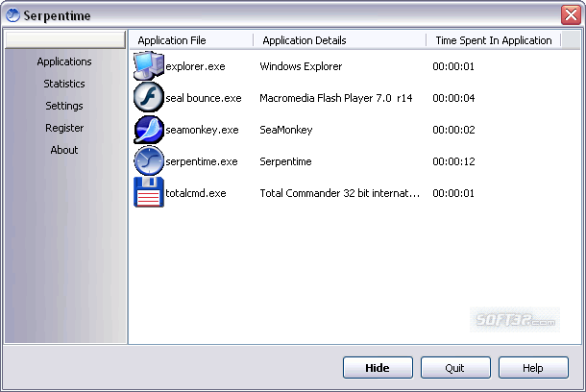The height and width of the screenshot is (392, 586).
Task: Open the Register section
Action: 64,128
